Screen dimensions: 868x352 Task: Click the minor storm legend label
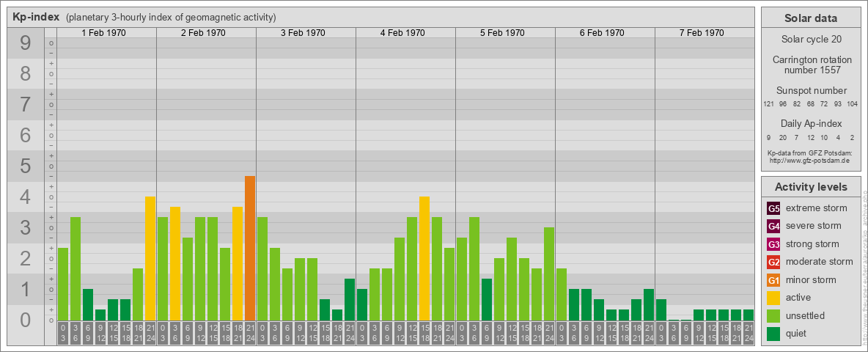811,279
